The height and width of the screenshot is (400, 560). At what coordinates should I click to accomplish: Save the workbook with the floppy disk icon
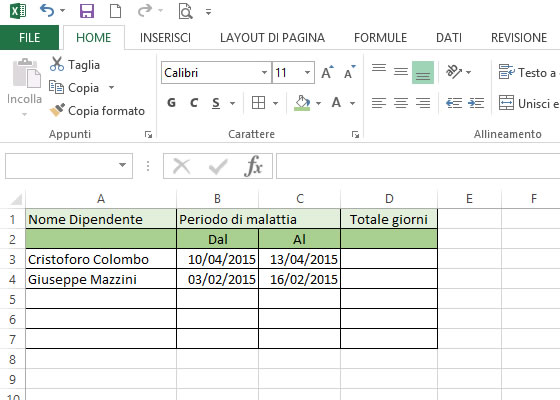pos(87,11)
